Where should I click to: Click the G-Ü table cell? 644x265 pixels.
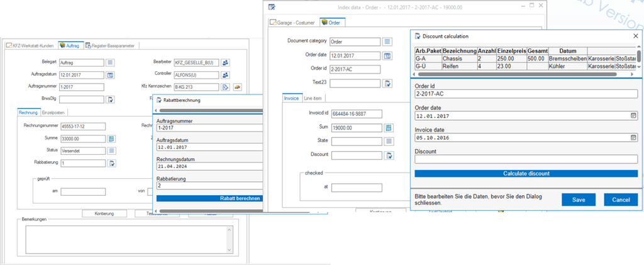[x=428, y=65]
